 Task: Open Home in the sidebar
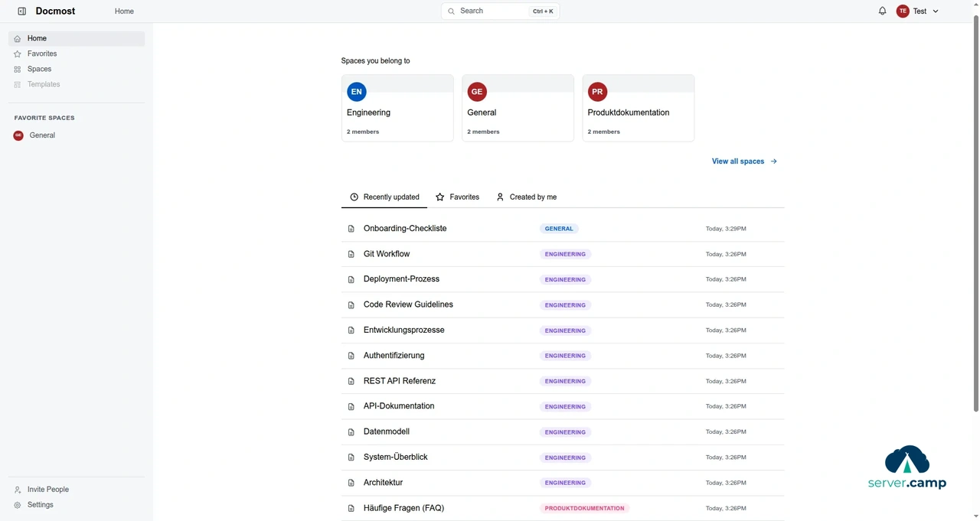coord(77,38)
